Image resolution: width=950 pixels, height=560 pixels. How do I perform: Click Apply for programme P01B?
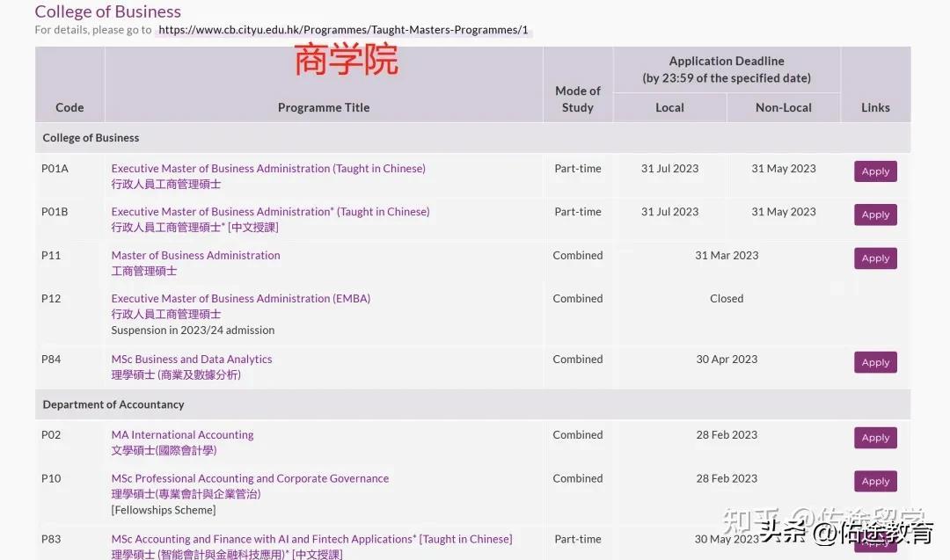[x=875, y=215]
